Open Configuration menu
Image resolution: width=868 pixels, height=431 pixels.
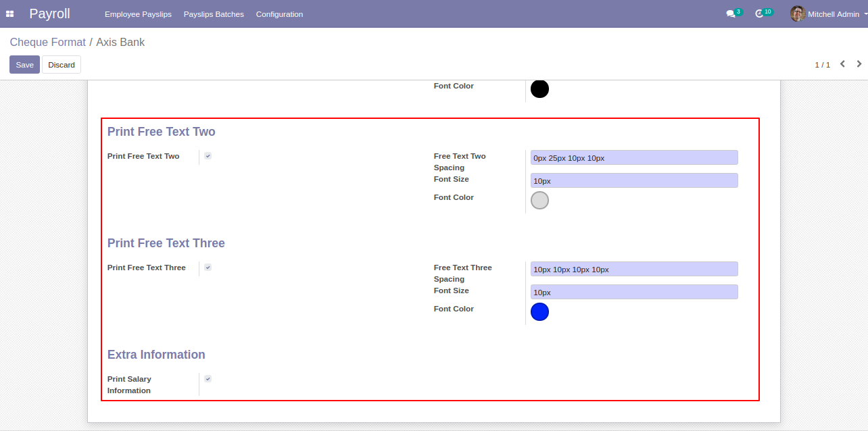[x=279, y=14]
